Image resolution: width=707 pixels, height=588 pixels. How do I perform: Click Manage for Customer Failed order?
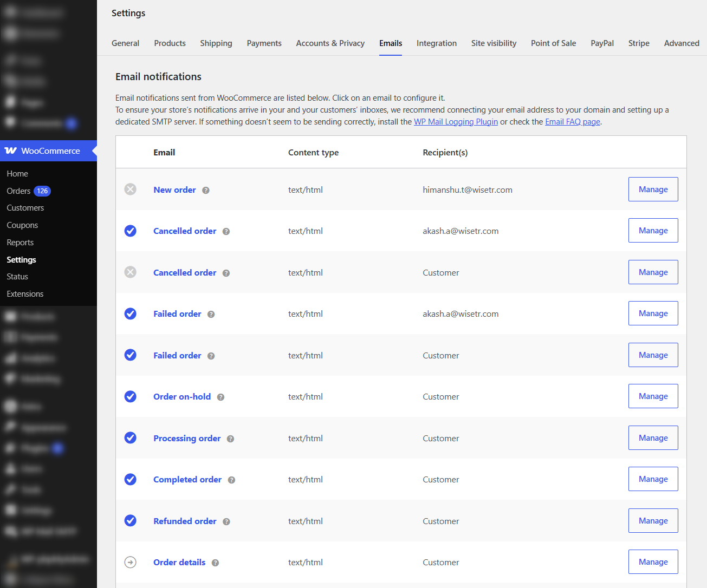[653, 355]
